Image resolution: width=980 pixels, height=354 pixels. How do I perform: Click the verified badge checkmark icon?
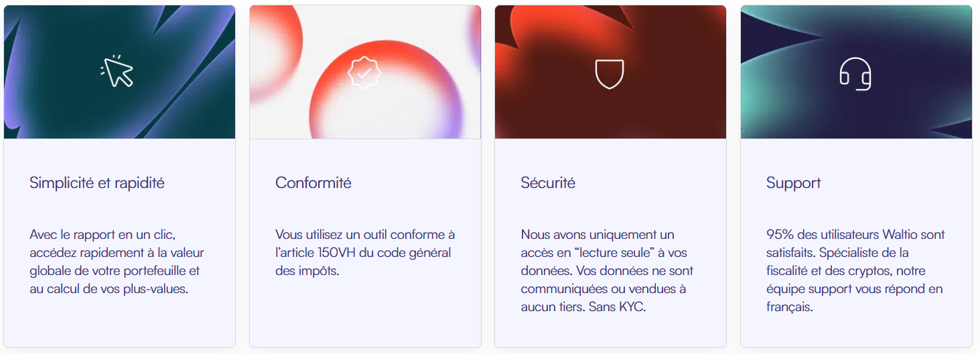click(364, 73)
